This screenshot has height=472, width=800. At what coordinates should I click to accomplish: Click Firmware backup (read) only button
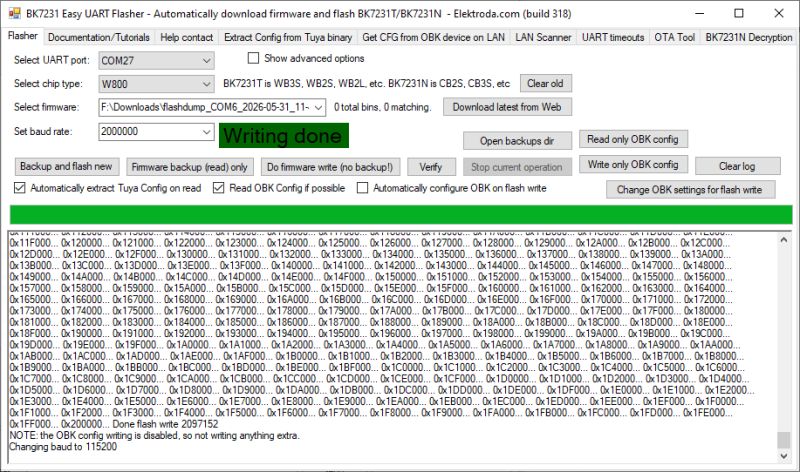point(189,167)
